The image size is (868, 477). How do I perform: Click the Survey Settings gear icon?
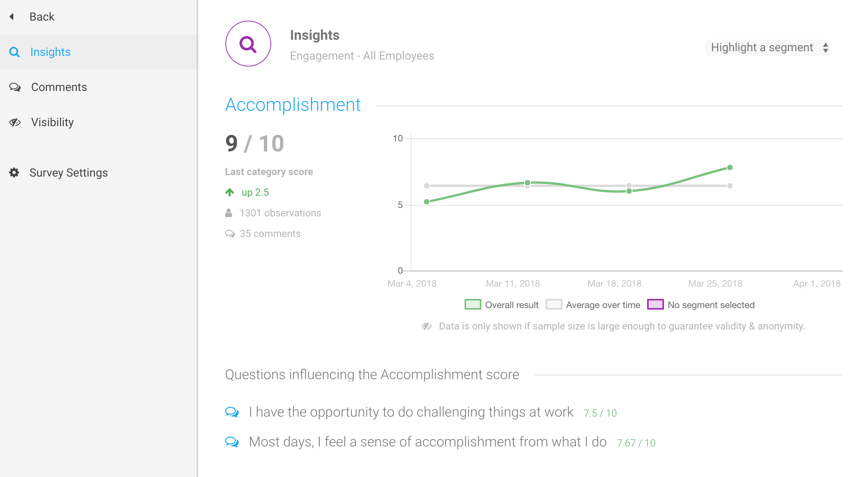click(x=14, y=172)
